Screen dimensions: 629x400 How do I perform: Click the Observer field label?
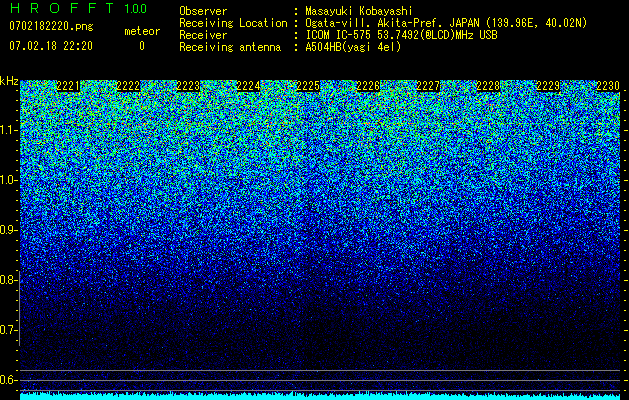click(203, 11)
